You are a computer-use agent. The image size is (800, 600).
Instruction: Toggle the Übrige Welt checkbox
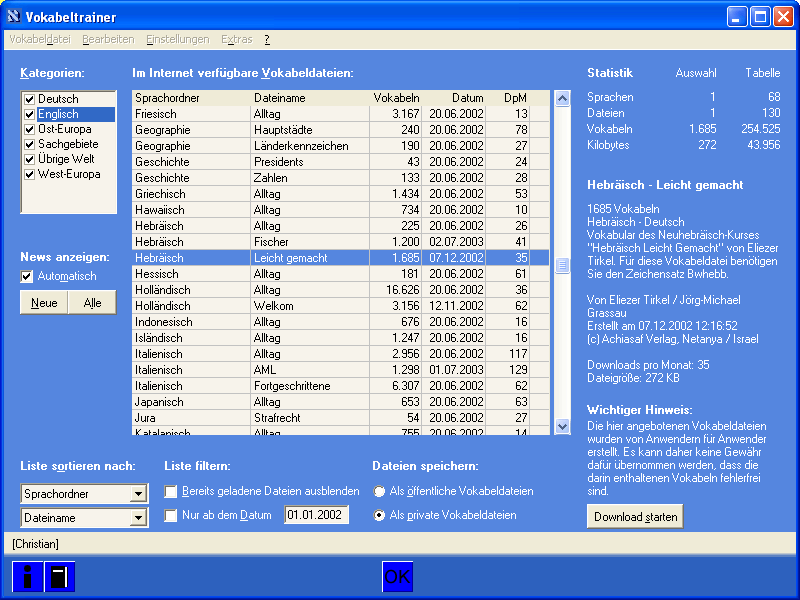tap(30, 159)
